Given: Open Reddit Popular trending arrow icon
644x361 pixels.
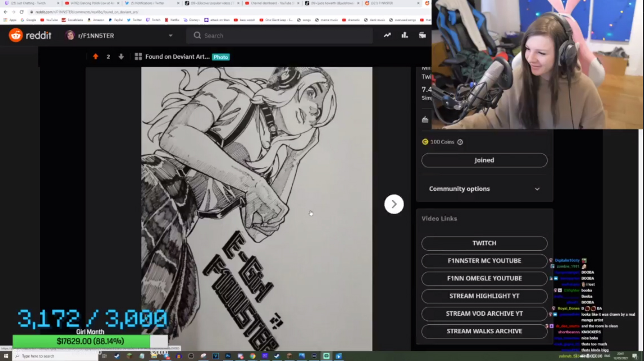Looking at the screenshot, I should [387, 36].
